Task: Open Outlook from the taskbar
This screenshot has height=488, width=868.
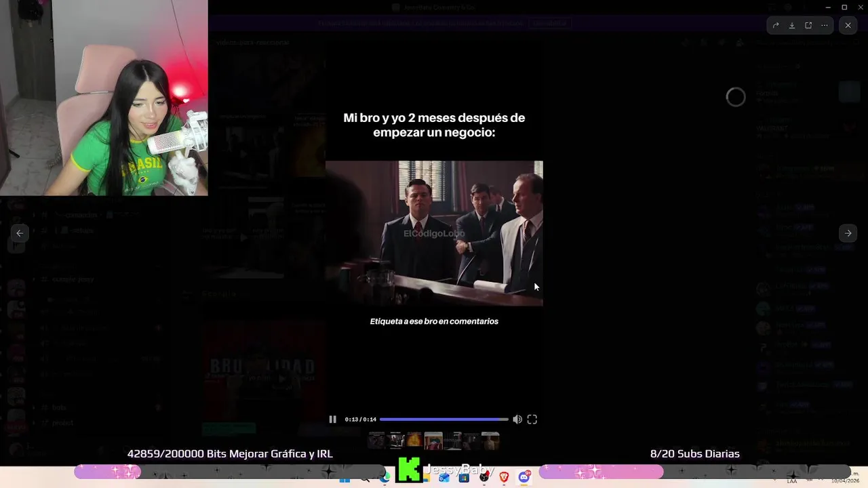Action: coord(444,478)
